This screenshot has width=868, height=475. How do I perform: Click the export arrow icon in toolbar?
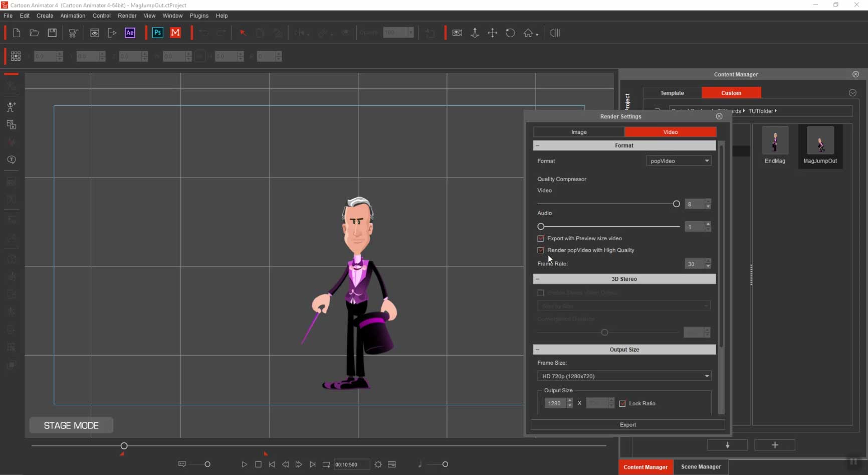[112, 33]
